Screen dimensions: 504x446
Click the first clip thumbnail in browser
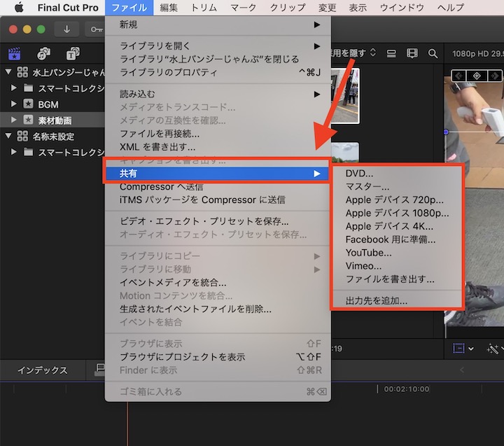[345, 95]
